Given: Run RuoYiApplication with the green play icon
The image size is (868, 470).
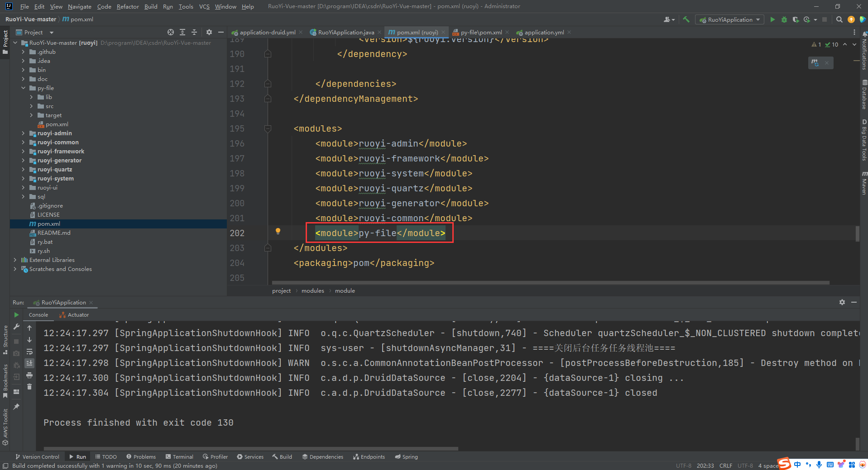Looking at the screenshot, I should (772, 19).
